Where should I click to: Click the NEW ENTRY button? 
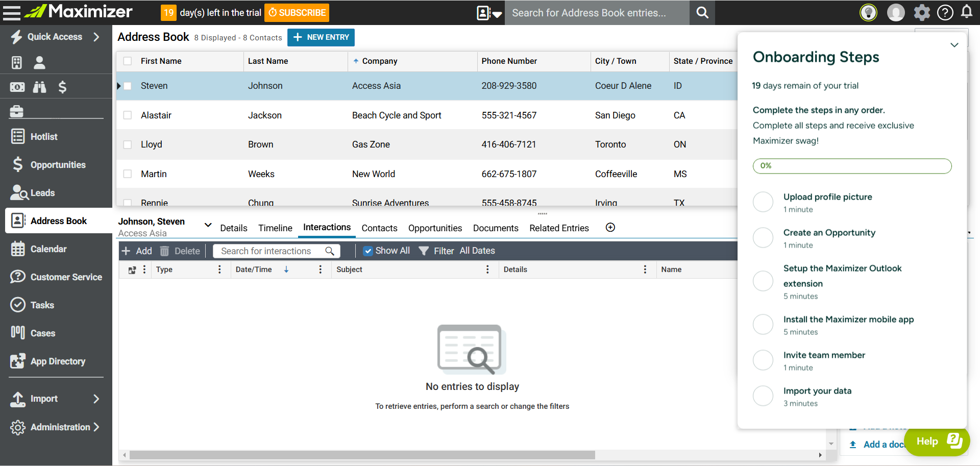pyautogui.click(x=321, y=37)
